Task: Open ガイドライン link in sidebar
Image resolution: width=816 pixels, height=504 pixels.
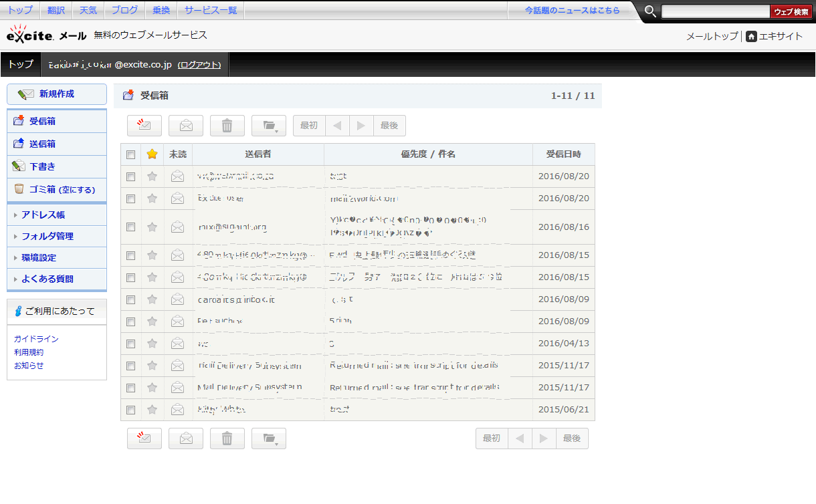Action: coord(36,339)
